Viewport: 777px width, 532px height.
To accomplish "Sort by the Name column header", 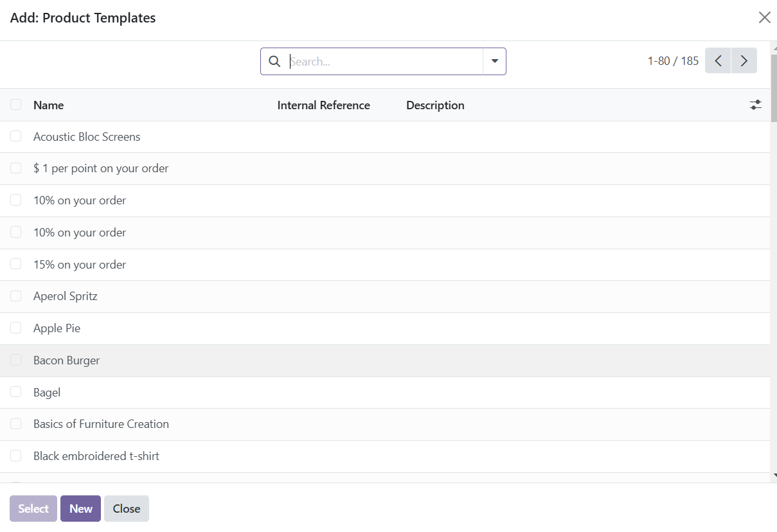I will click(x=49, y=105).
